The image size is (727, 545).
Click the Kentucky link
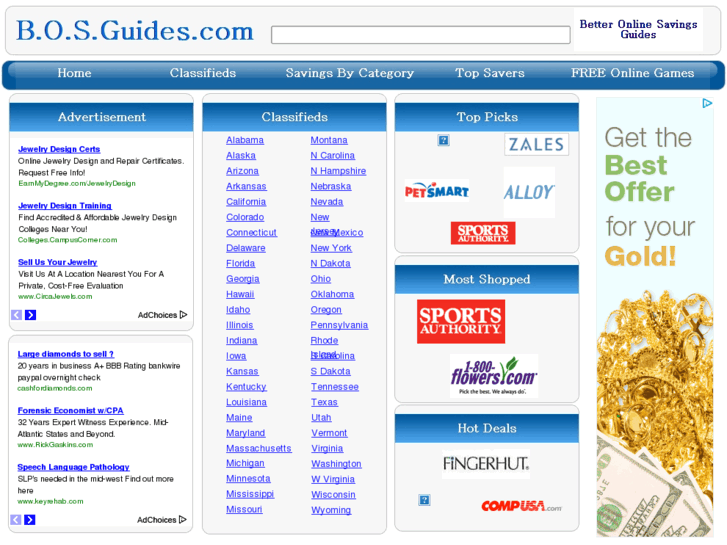[246, 387]
